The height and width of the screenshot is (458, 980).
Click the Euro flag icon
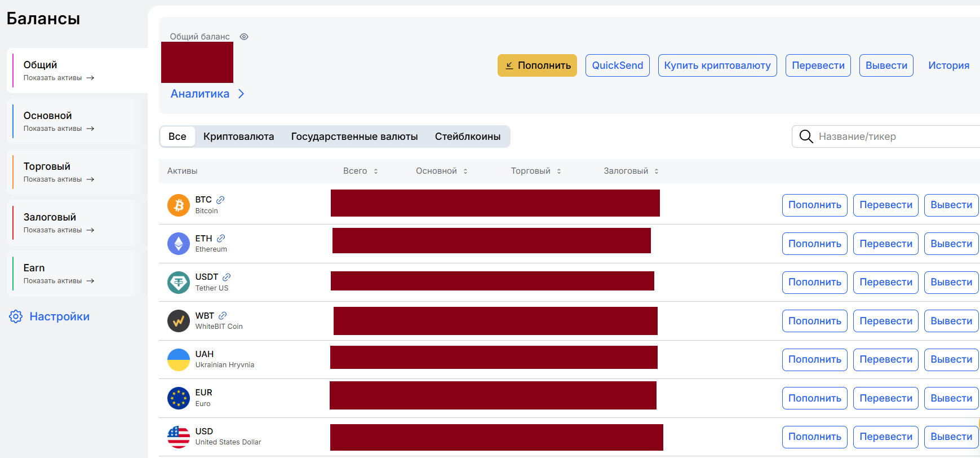(x=179, y=398)
